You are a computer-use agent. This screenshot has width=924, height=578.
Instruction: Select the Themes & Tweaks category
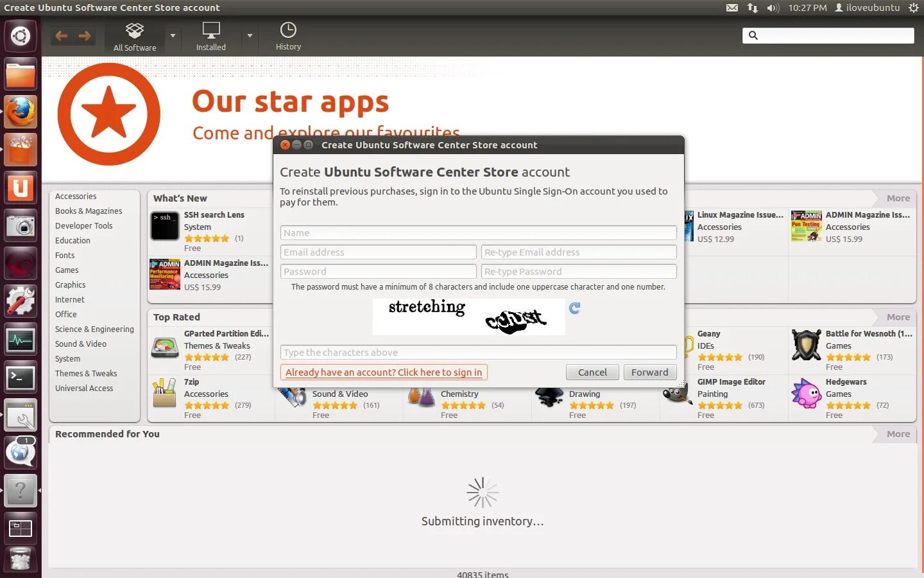pyautogui.click(x=86, y=374)
